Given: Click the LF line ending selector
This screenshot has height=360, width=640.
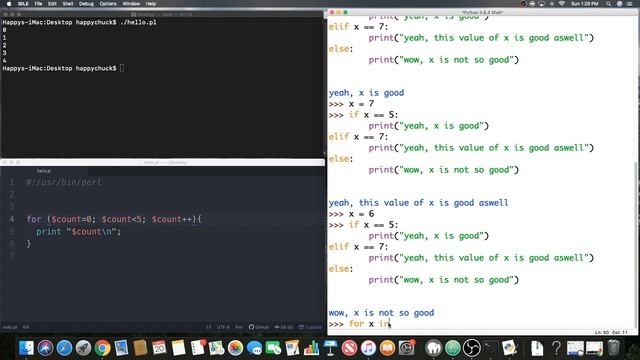Looking at the screenshot, I should pos(209,327).
